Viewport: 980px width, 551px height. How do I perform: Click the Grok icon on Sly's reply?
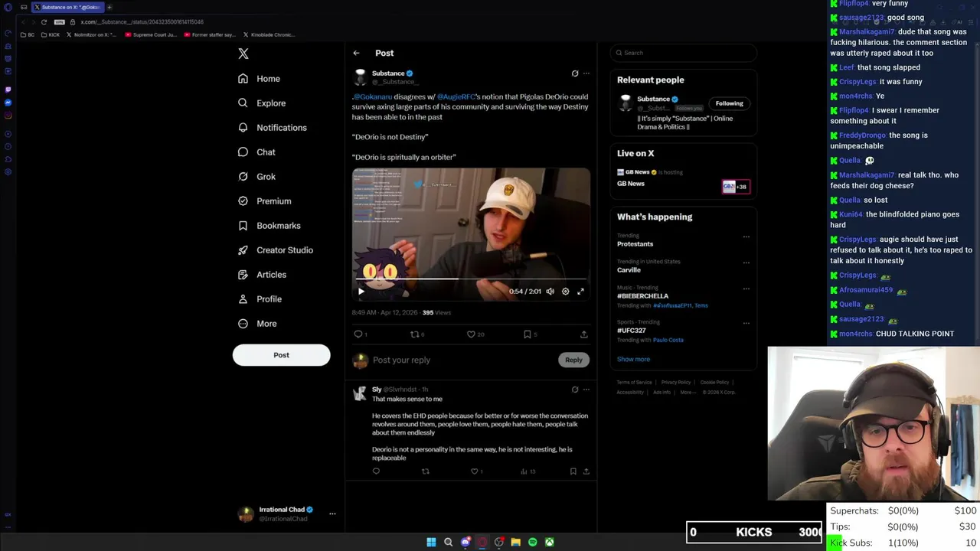click(575, 390)
